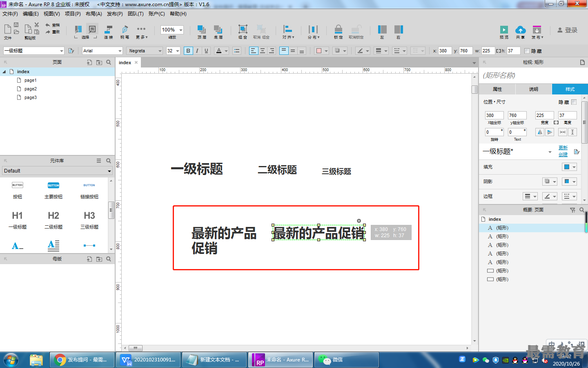Screen dimensions: 588x368
Task: Center text horizontally in the toolbar
Action: click(x=263, y=51)
